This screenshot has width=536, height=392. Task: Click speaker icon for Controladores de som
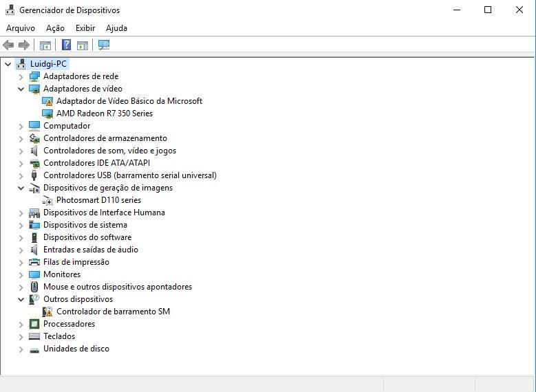pos(34,151)
